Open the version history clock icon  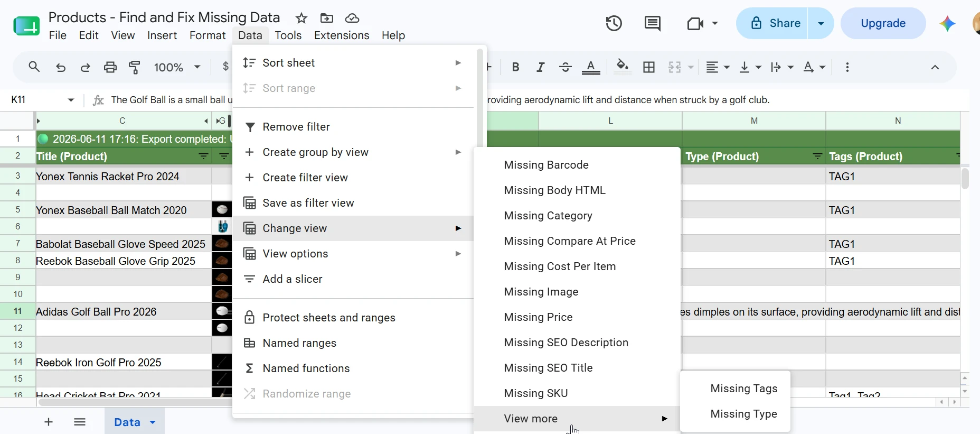tap(614, 23)
